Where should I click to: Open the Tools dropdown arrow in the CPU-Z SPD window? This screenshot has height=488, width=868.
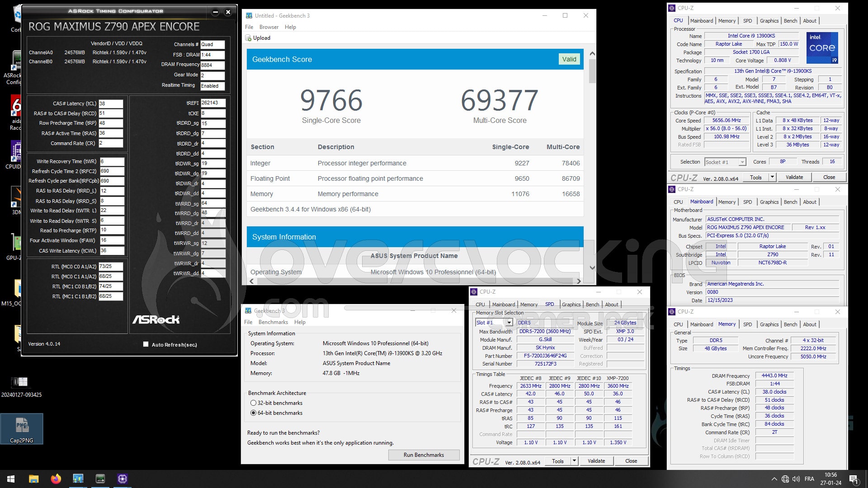(574, 461)
